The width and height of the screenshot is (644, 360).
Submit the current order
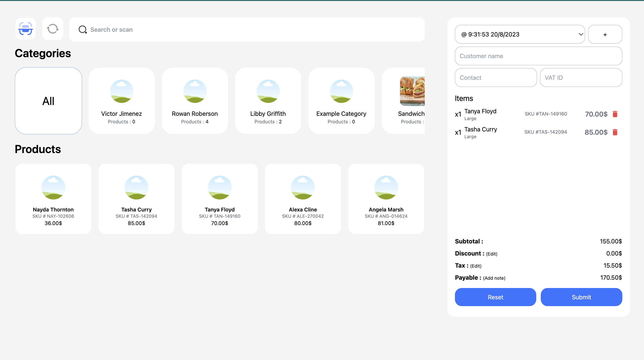581,297
